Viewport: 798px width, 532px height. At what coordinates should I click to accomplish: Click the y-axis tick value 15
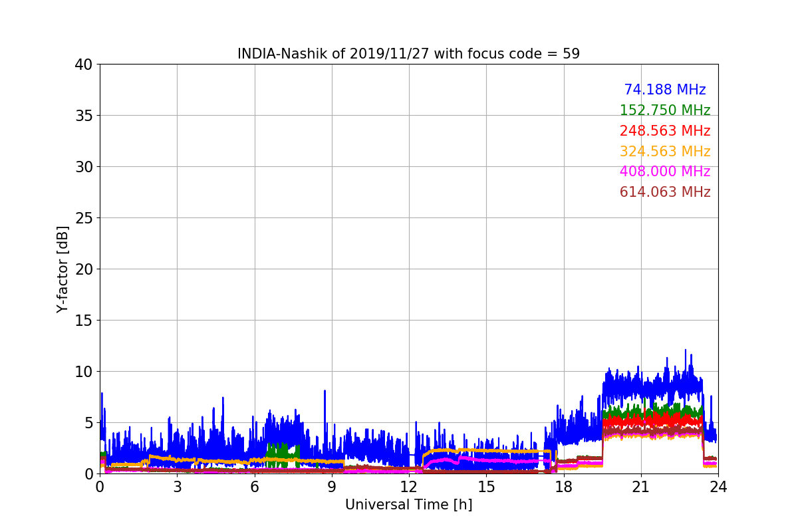tap(84, 321)
